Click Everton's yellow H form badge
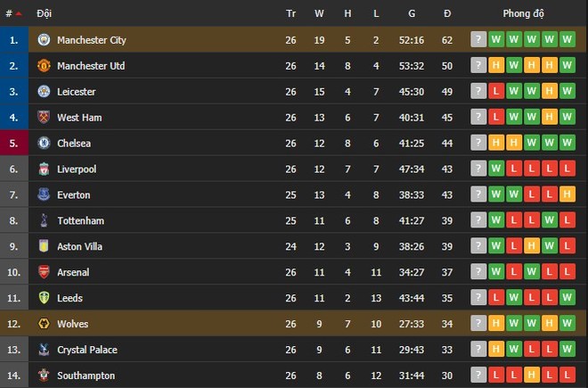The image size is (588, 388). click(x=567, y=194)
